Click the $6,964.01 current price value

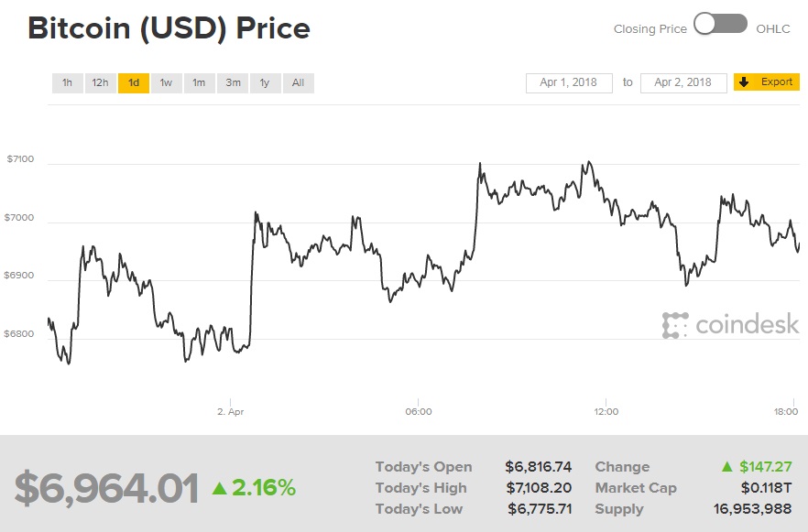[x=106, y=488]
